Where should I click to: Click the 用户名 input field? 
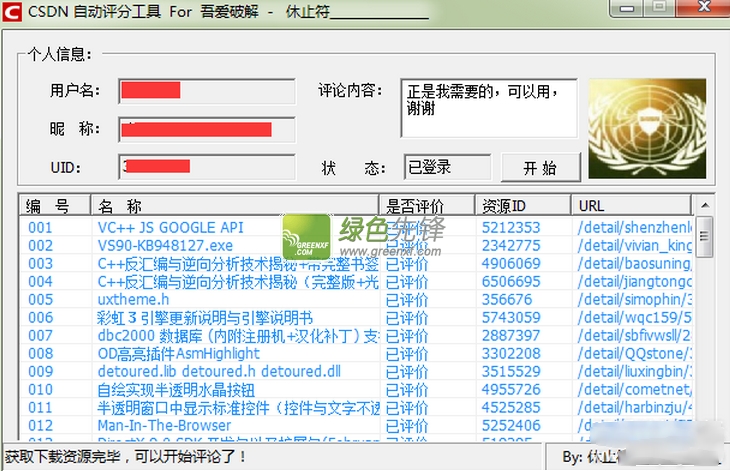coord(207,91)
